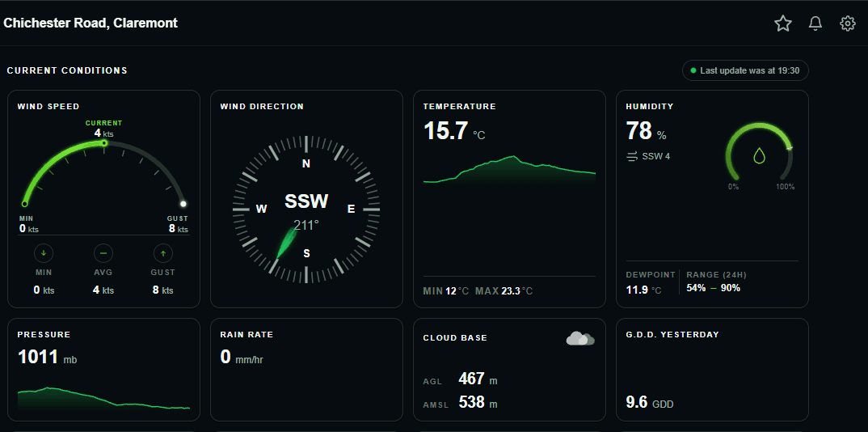Click the N marker on compass
Screen dimensions: 868x432
(x=306, y=164)
